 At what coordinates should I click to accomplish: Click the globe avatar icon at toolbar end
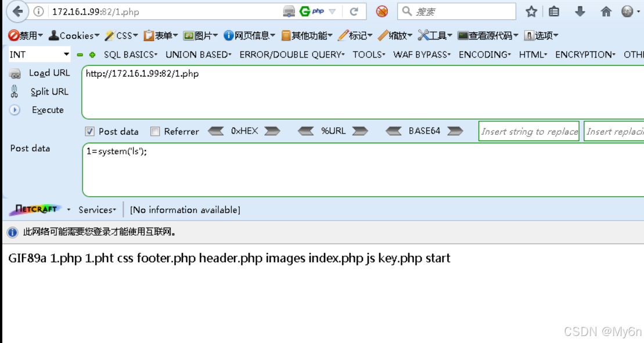627,12
